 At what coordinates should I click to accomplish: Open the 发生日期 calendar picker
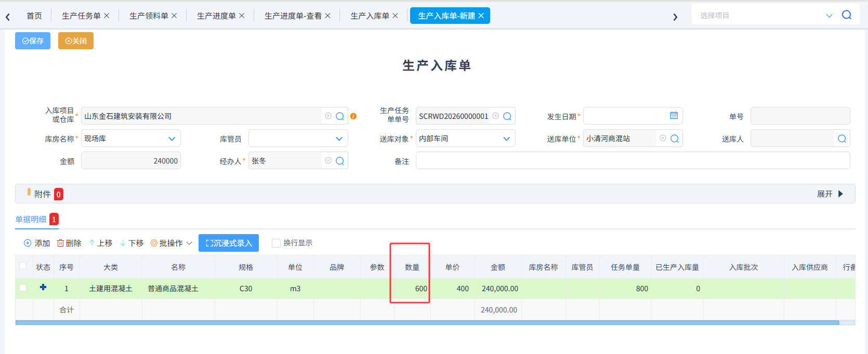click(674, 116)
